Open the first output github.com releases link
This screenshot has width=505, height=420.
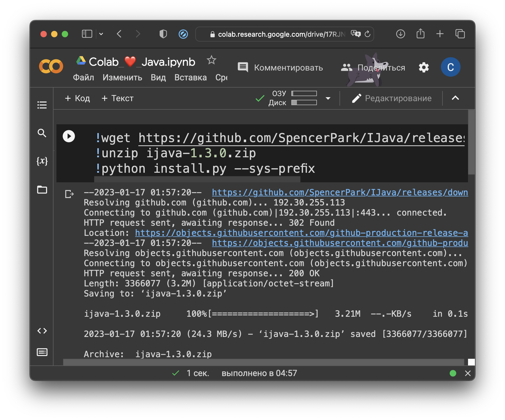340,192
